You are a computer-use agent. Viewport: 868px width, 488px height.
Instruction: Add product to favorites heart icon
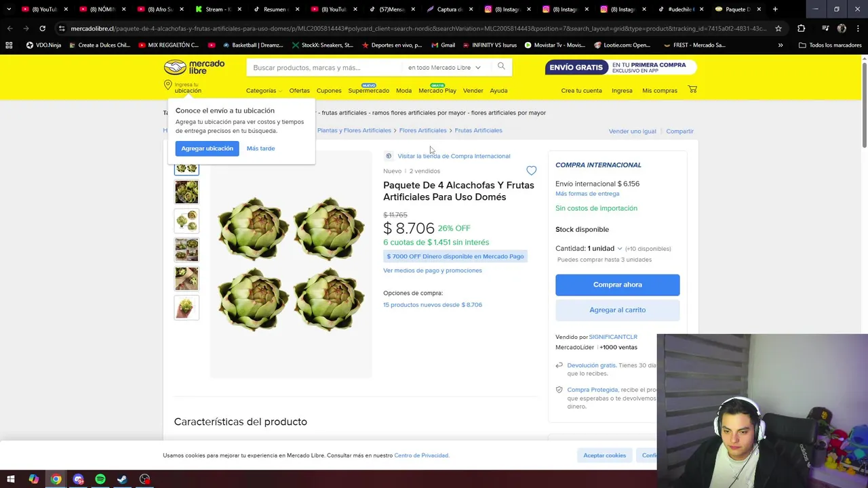(532, 171)
